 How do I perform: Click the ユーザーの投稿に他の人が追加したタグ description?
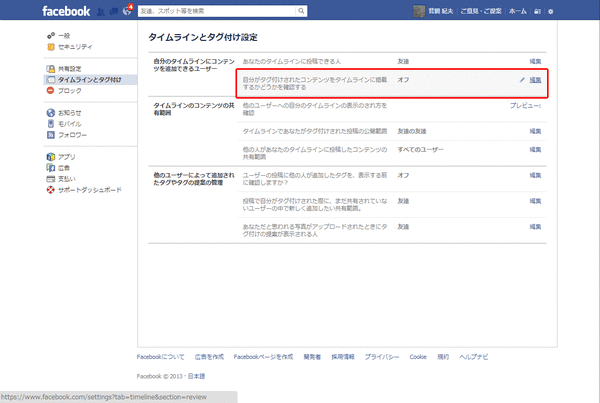pyautogui.click(x=315, y=179)
